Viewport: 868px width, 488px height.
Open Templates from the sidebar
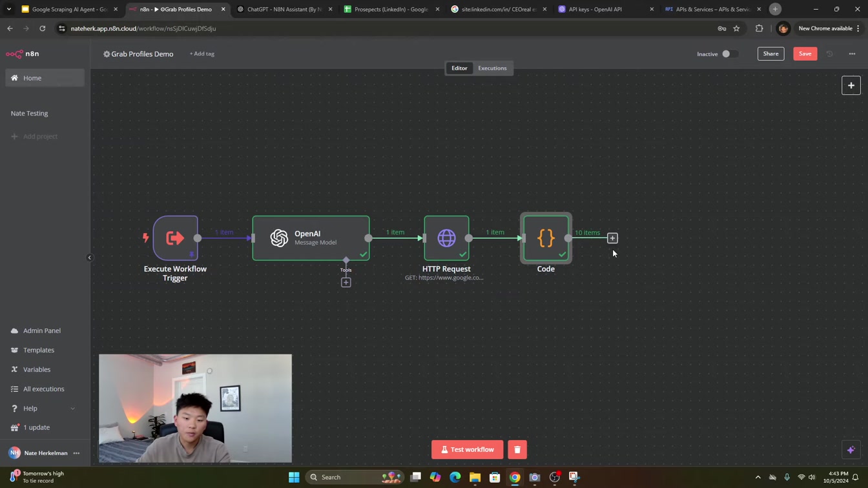pos(33,350)
